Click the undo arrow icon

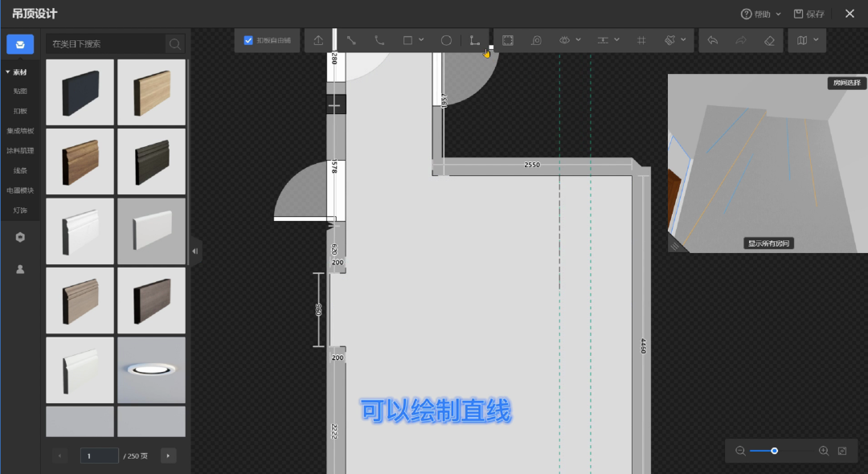(713, 40)
